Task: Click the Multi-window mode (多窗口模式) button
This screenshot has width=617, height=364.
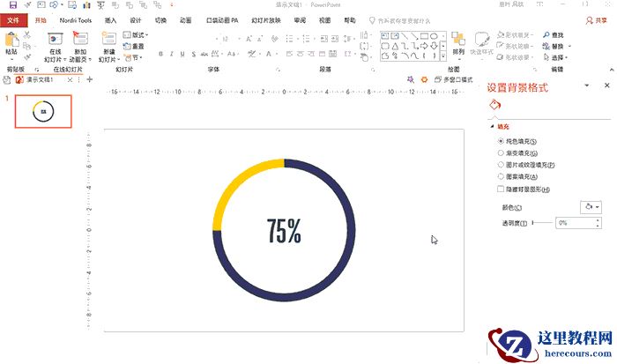Action: (457, 80)
